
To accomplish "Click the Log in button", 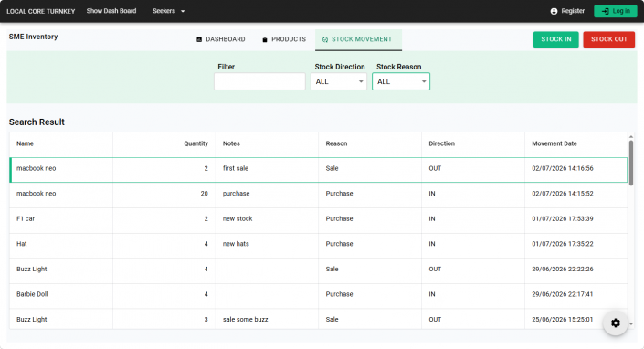I will tap(616, 11).
